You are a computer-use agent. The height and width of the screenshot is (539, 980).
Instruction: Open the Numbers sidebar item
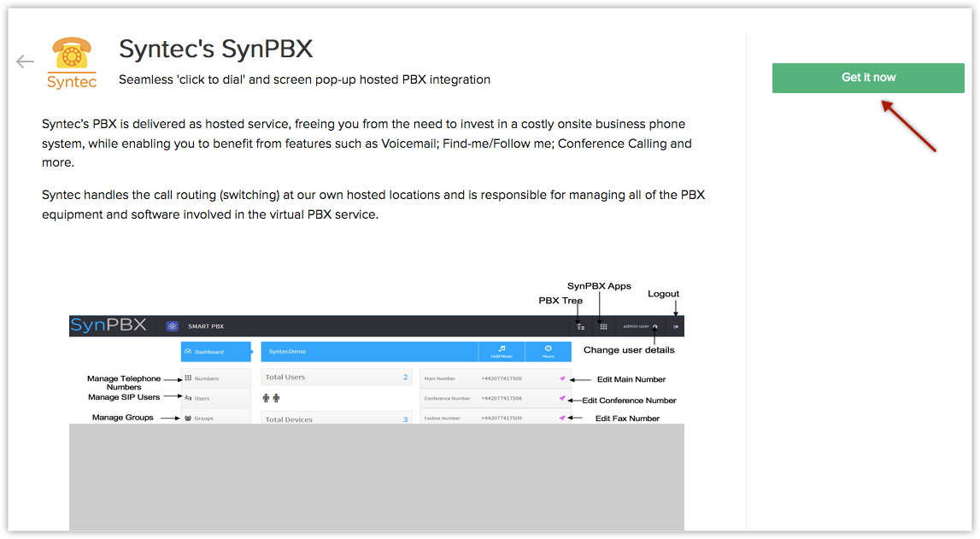[x=215, y=378]
